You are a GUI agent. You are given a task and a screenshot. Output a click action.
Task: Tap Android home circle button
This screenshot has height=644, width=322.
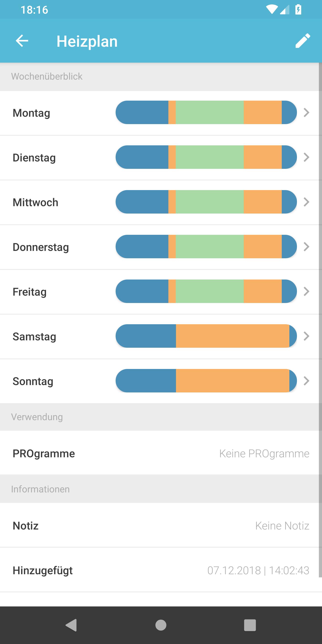[161, 625]
